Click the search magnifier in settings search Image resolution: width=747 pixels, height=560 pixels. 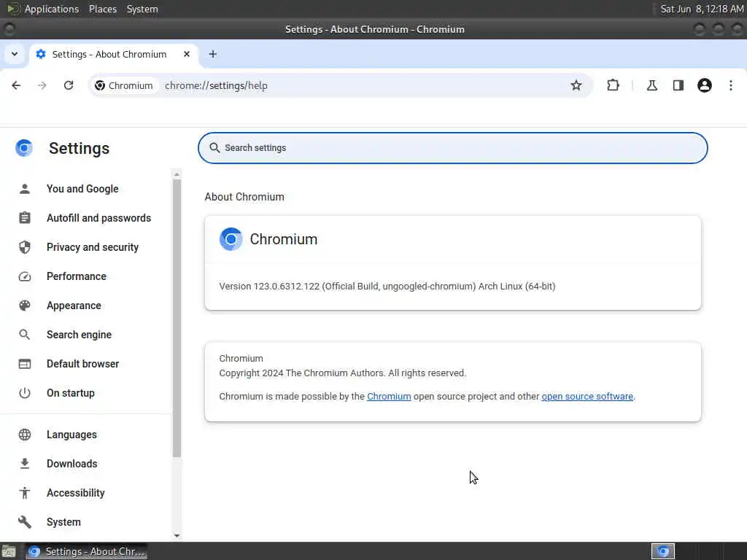215,147
